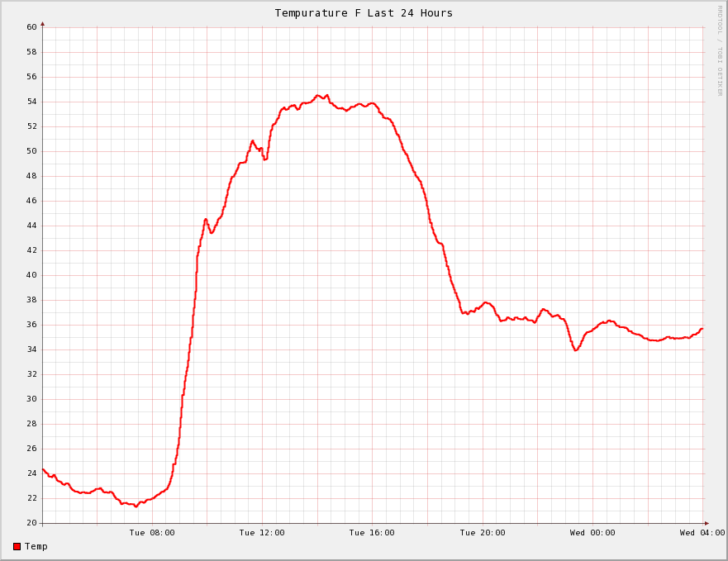Image resolution: width=728 pixels, height=561 pixels.
Task: Click the arrowhead ending the horizontal axis
Action: [707, 523]
